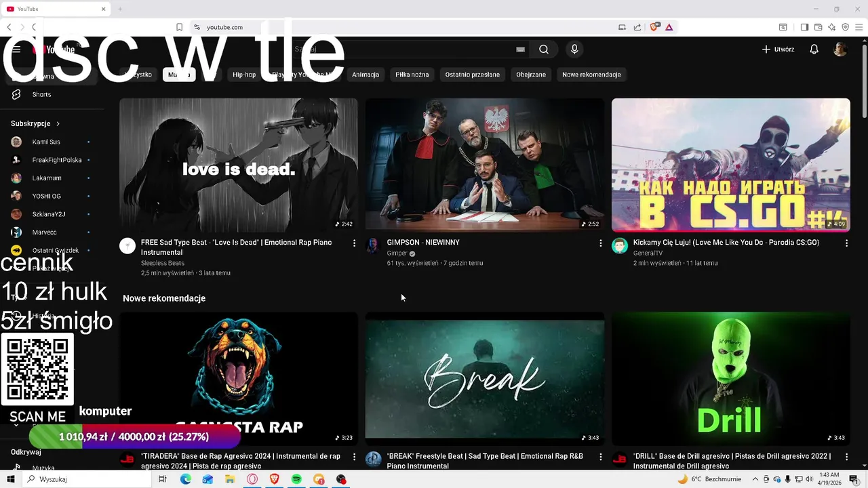Open File Explorer from the taskbar
Viewport: 868px width, 488px height.
(230, 479)
